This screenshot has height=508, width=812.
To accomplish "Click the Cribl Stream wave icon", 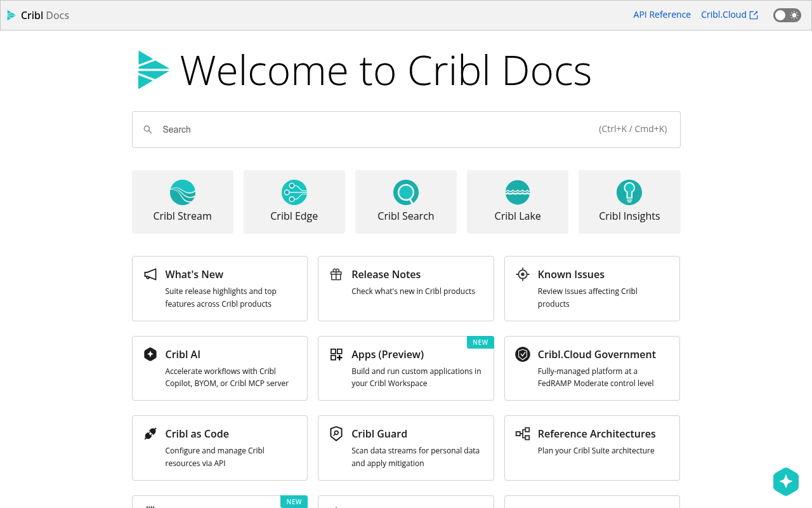I will coord(183,192).
